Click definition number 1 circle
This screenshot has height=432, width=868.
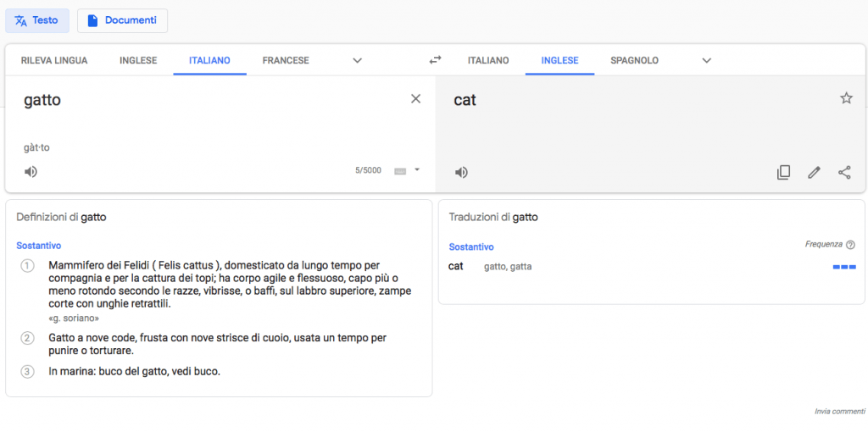[27, 265]
